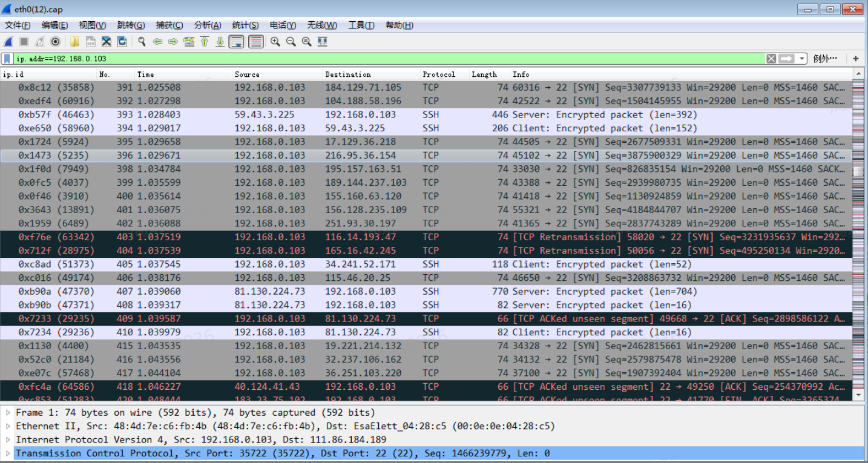
Task: Click the find packet magnifier icon
Action: (x=142, y=42)
